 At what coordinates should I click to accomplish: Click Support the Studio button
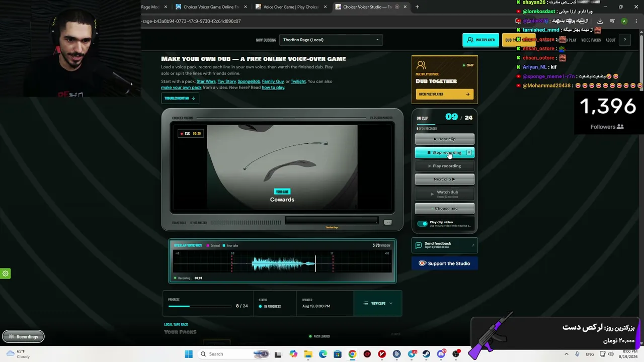point(444,263)
